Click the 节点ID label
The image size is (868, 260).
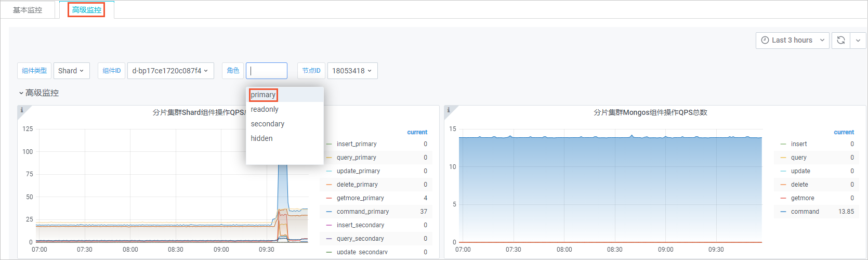coord(311,71)
